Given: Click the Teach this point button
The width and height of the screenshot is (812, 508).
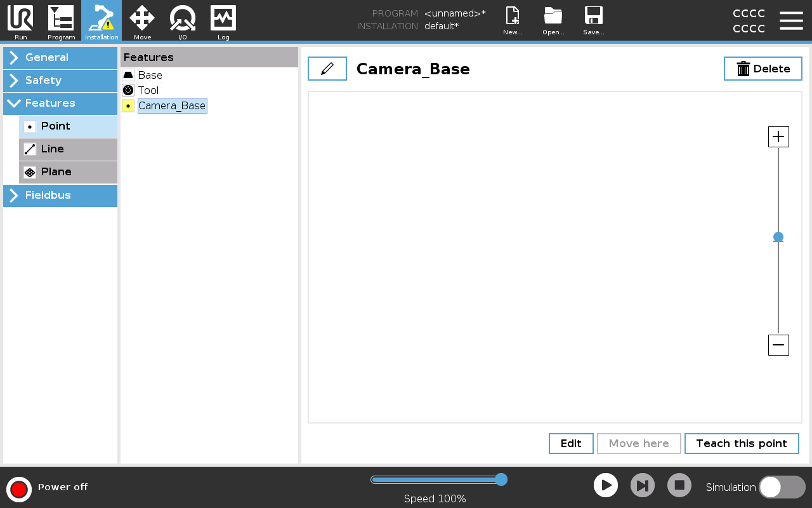Looking at the screenshot, I should click(x=741, y=443).
